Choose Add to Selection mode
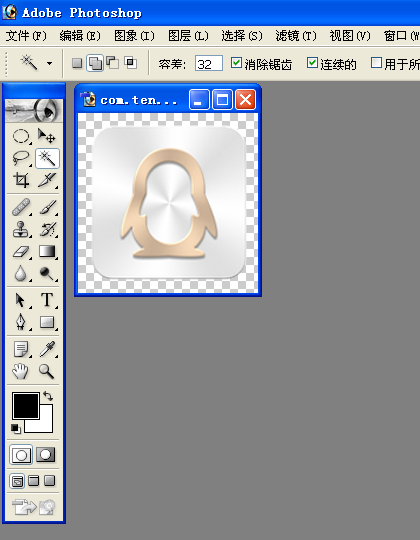The width and height of the screenshot is (420, 540). coord(95,63)
